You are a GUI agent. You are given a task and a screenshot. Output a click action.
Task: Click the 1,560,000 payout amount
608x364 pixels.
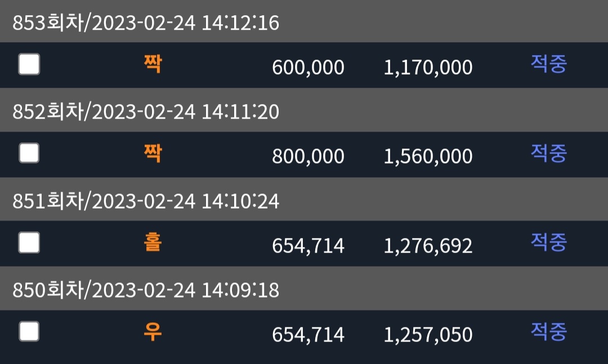point(428,156)
